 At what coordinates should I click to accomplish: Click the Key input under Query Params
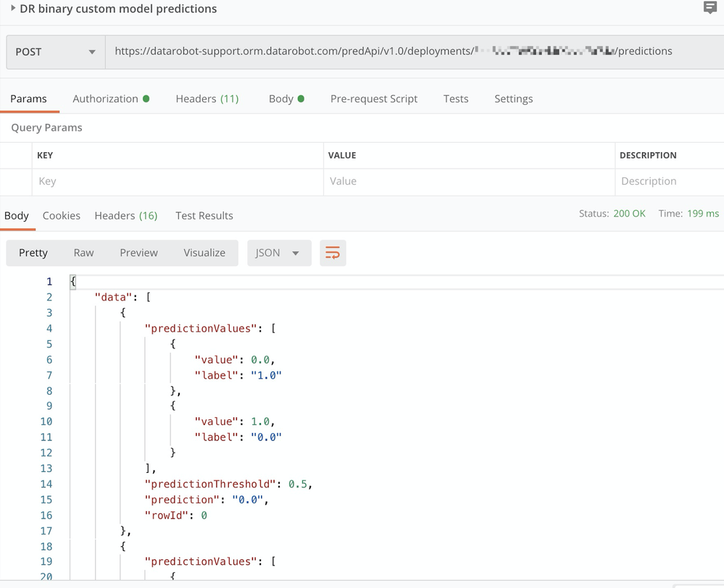click(174, 181)
